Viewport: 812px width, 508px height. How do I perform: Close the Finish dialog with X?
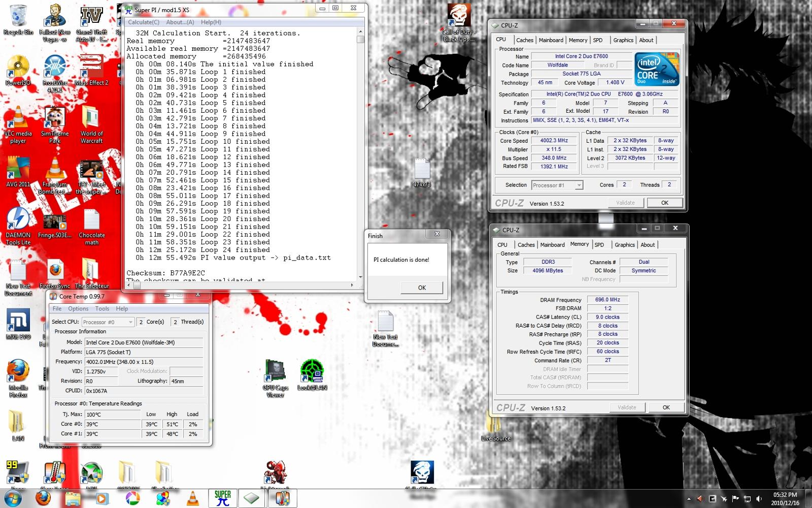coord(437,234)
